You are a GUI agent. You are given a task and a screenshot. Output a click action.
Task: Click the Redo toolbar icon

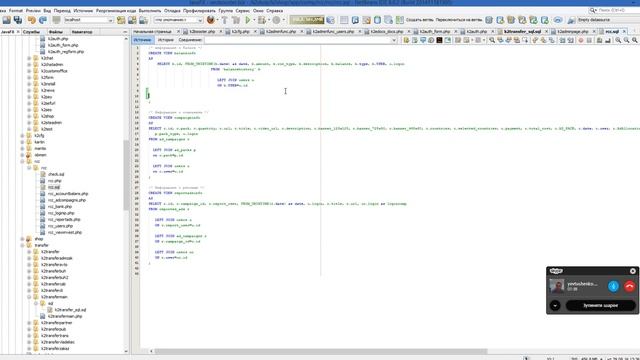(42, 20)
